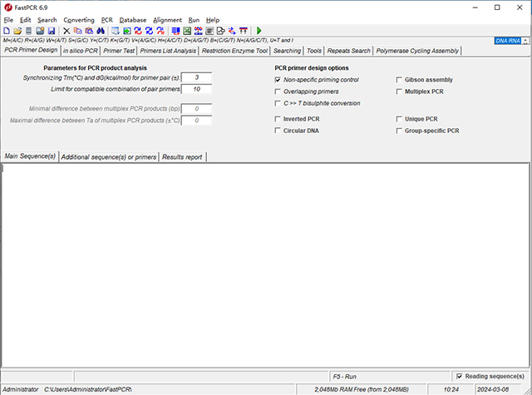The image size is (532, 395).
Task: Open the Tools tab
Action: 314,51
